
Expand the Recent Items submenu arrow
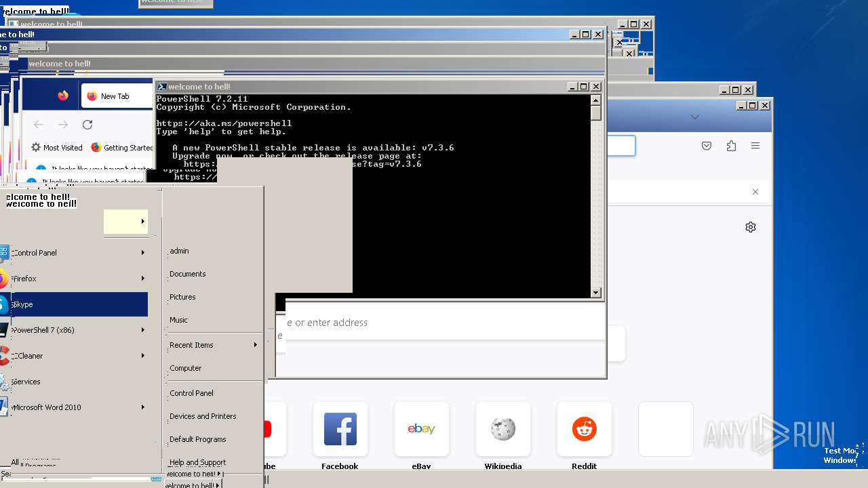click(256, 345)
